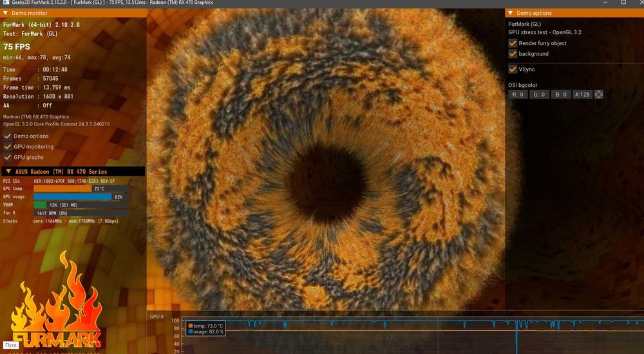This screenshot has height=354, width=644.
Task: Click the VRAM 13% usage bar
Action: [x=81, y=205]
